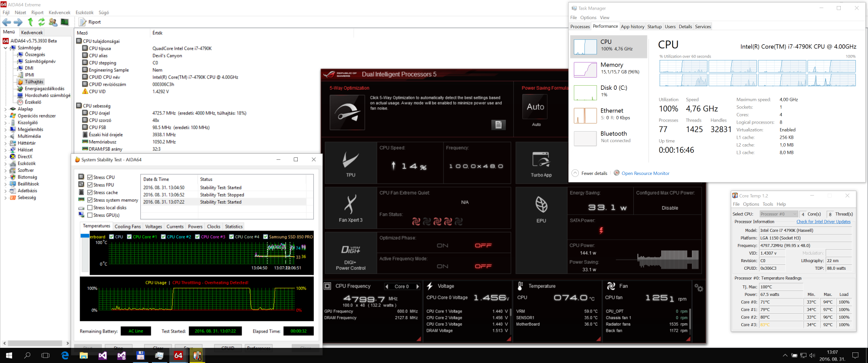Open the Eszközök menu in AIDA64
868x363 pixels.
pos(84,13)
